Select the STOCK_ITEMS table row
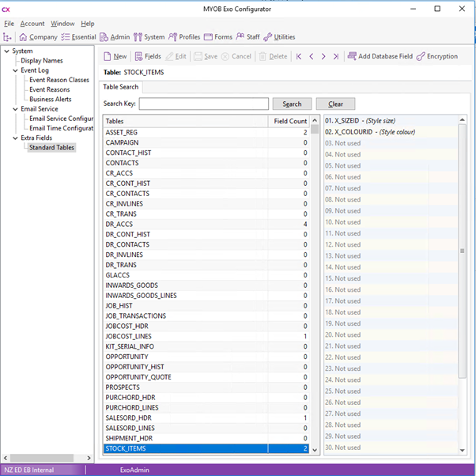Viewport: 476px width, 476px height. point(206,448)
